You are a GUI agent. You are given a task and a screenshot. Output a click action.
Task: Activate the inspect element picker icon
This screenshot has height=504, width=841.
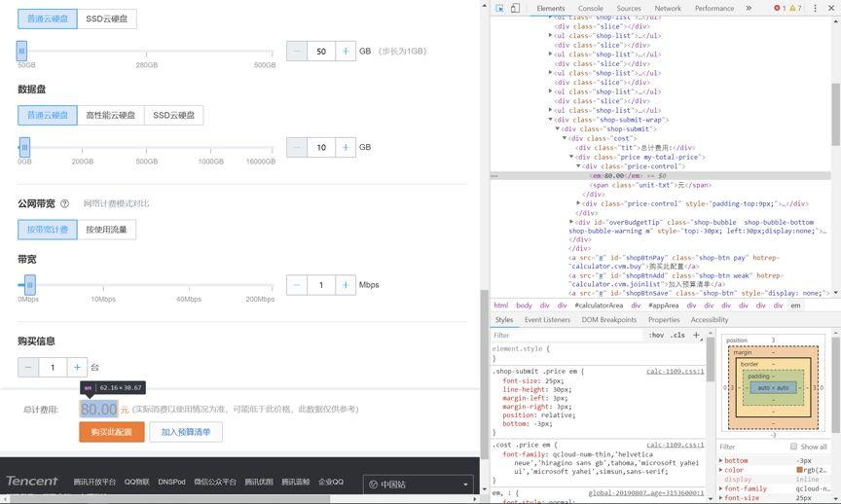coord(499,8)
